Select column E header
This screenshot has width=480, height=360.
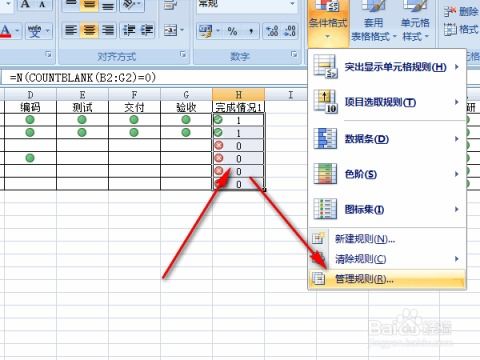pos(82,95)
